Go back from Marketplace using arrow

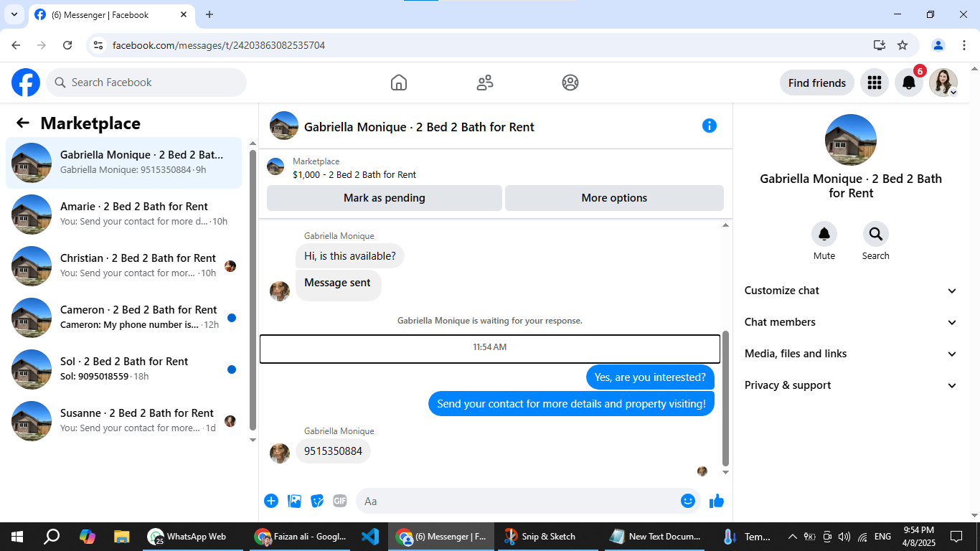point(23,123)
